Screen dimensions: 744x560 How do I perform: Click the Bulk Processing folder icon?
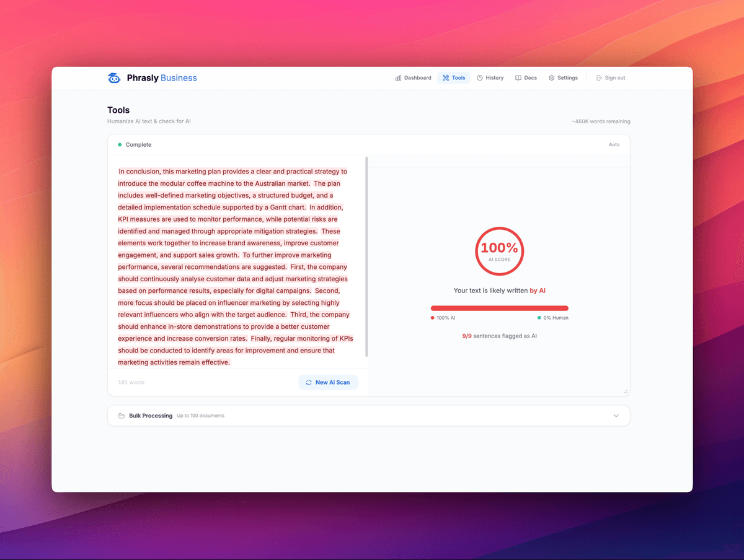tap(122, 416)
